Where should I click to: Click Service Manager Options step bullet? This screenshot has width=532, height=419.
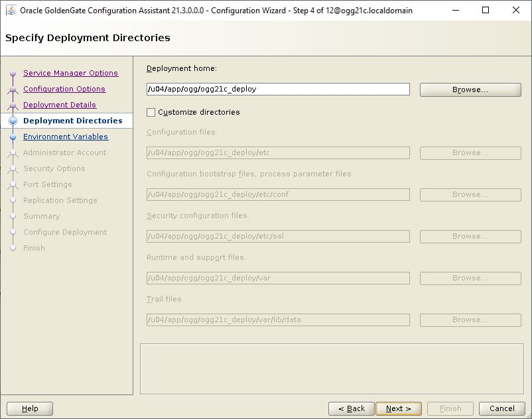(x=13, y=73)
